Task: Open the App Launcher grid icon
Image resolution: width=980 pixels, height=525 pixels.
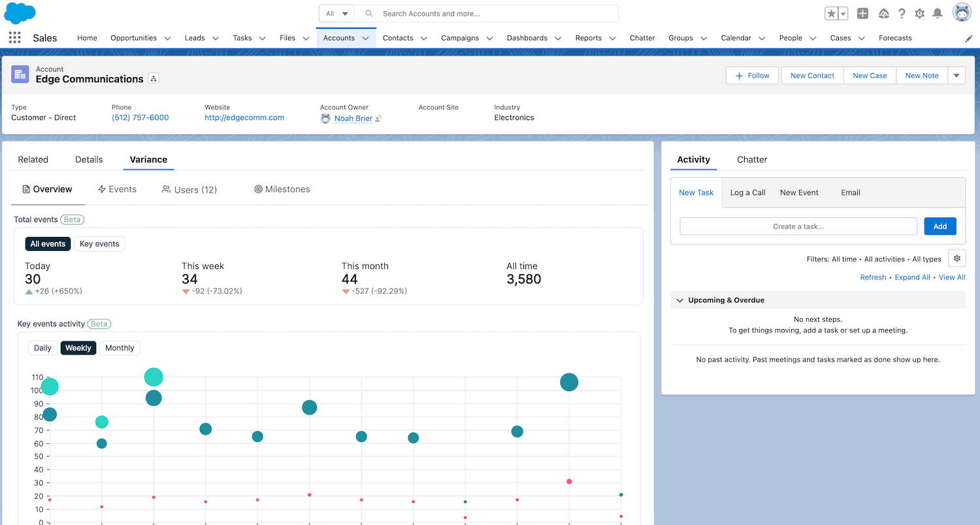Action: (x=15, y=38)
